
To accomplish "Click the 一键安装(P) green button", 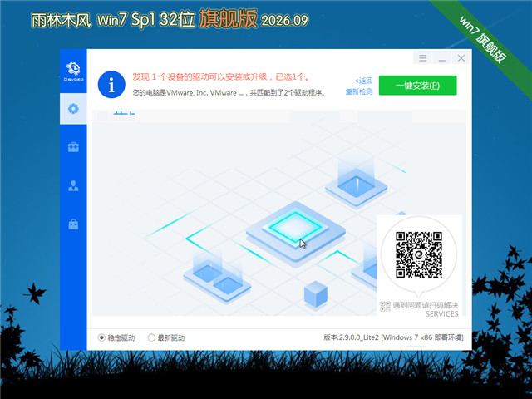I will (x=417, y=85).
